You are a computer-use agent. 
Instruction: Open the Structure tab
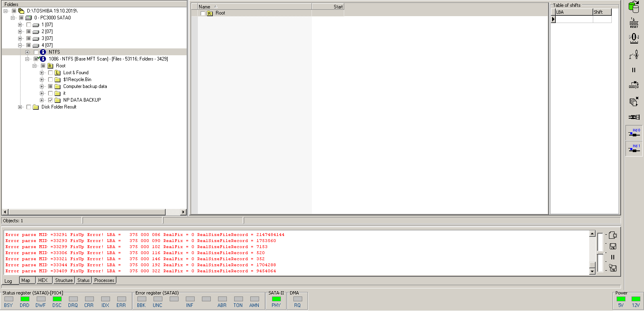pos(64,280)
